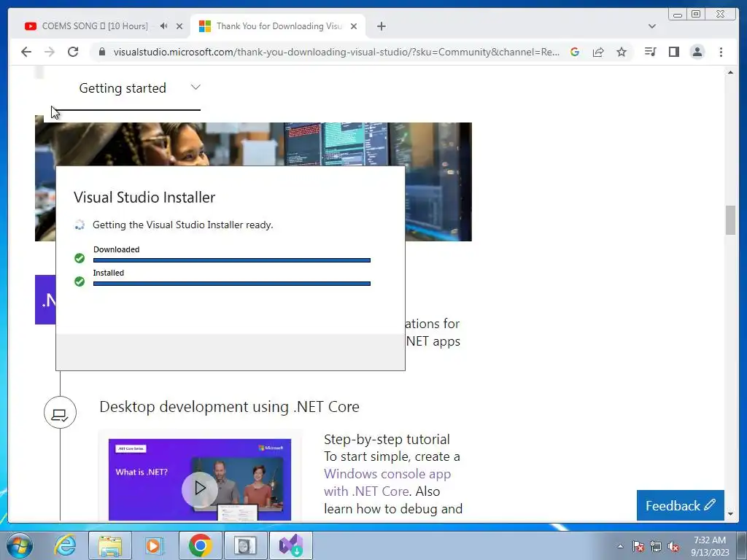Open Windows Media Player from the taskbar
This screenshot has width=747, height=560.
click(x=155, y=545)
